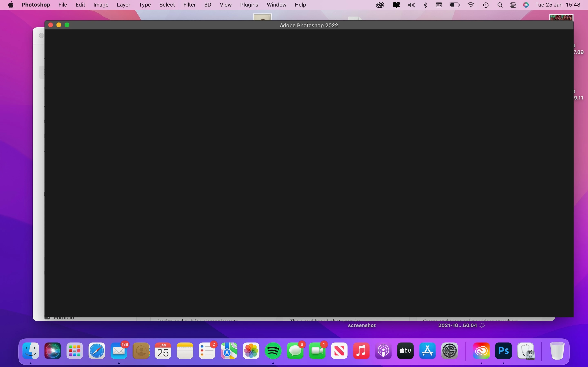The height and width of the screenshot is (367, 588).
Task: Toggle the Wi-Fi menu bar icon
Action: [x=471, y=5]
